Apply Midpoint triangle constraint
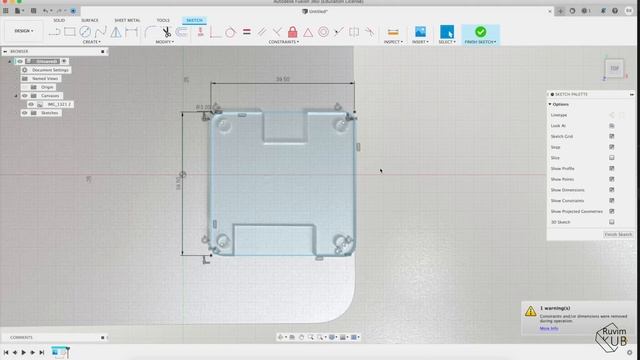Screen dimensions: 640x360 [x=308, y=32]
